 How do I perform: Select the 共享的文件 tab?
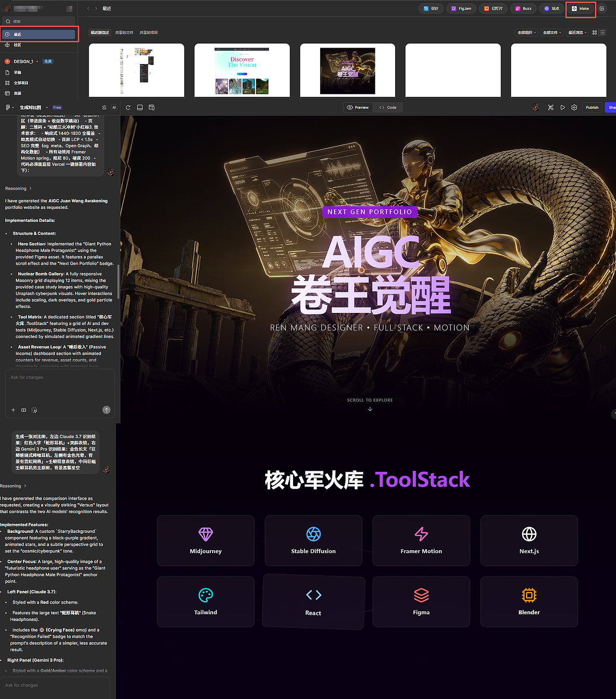tap(124, 33)
